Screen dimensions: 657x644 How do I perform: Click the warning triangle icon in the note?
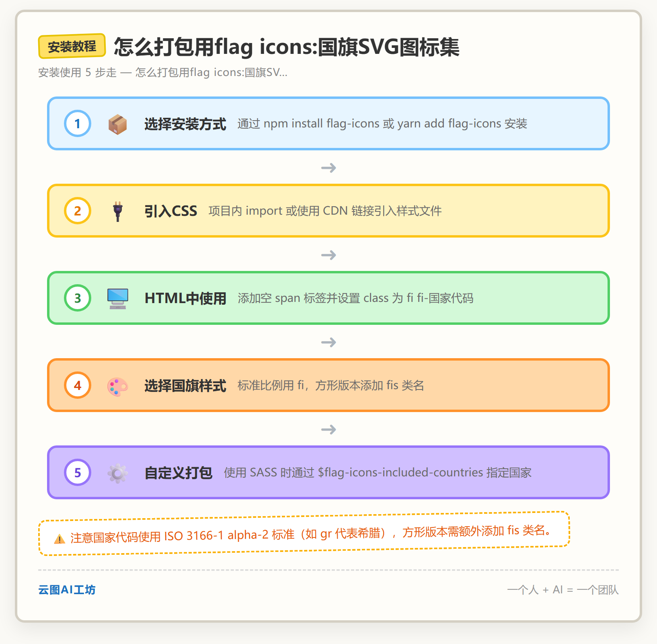(x=60, y=539)
